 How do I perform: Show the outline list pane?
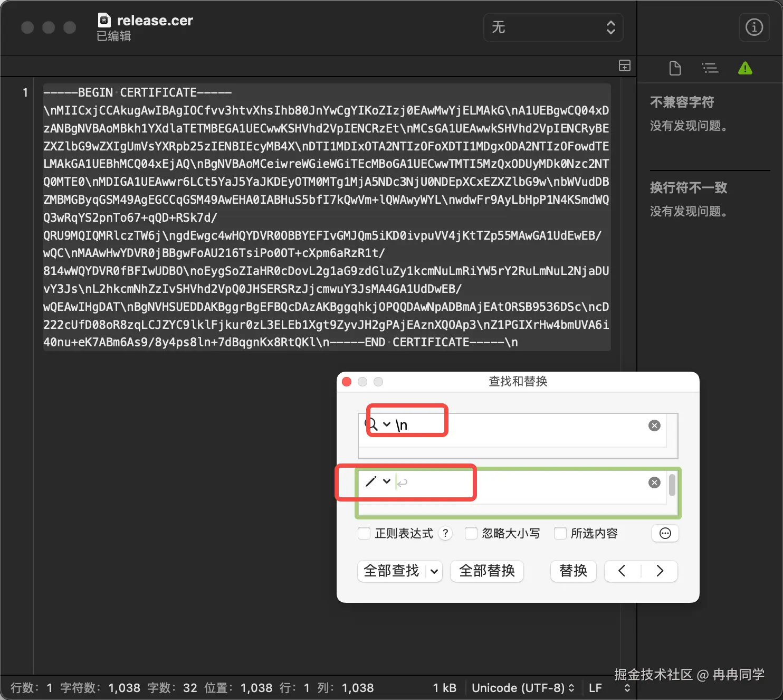710,68
